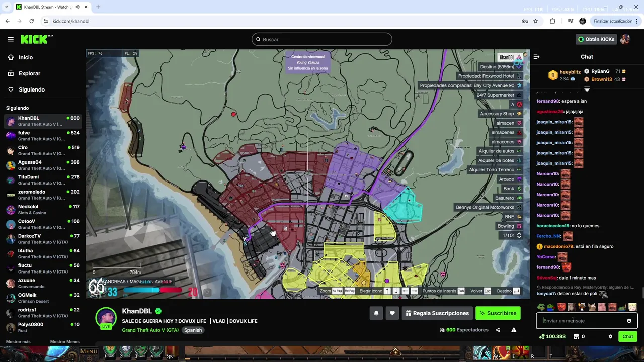
Task: Toggle stream notifications bell
Action: (376, 313)
